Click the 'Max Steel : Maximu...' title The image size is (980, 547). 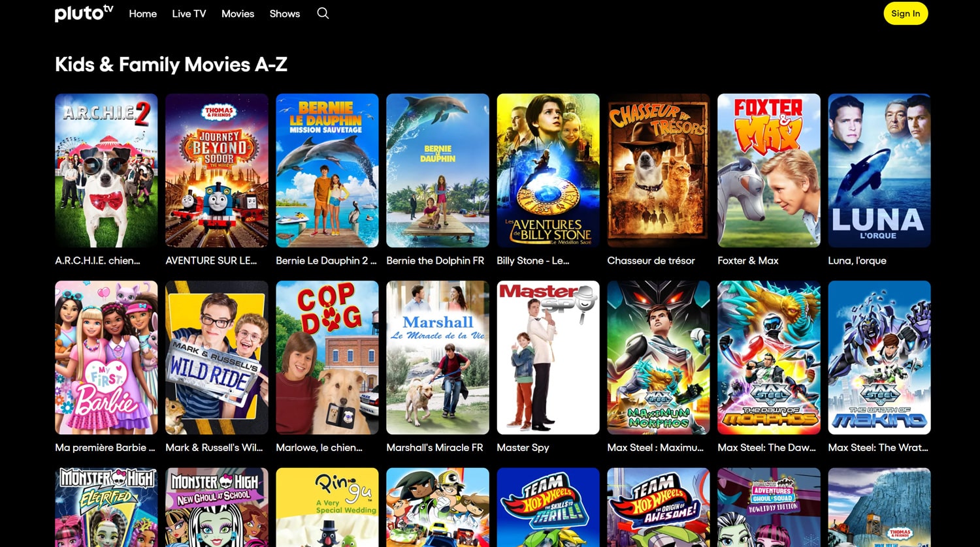tap(655, 448)
